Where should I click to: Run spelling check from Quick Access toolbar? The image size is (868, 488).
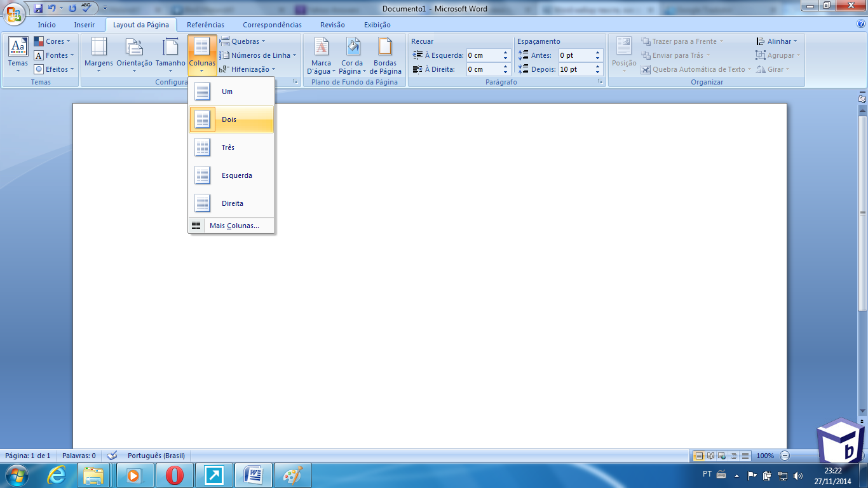click(86, 9)
